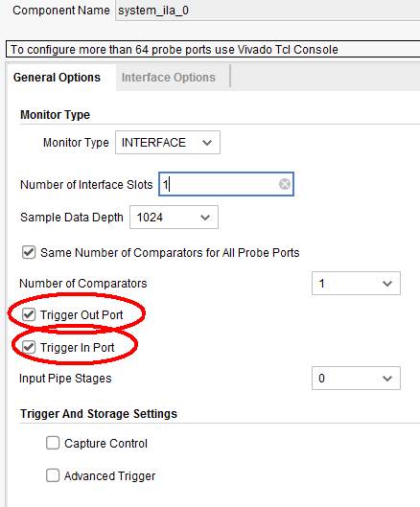Click the chevron arrow of Sample Data Depth

pos(205,218)
